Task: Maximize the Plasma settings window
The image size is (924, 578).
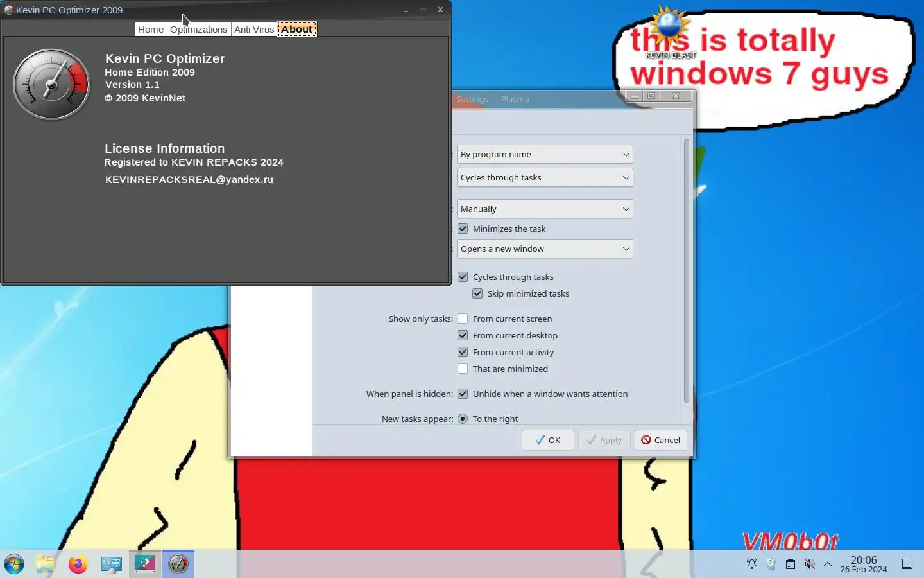Action: pyautogui.click(x=651, y=96)
